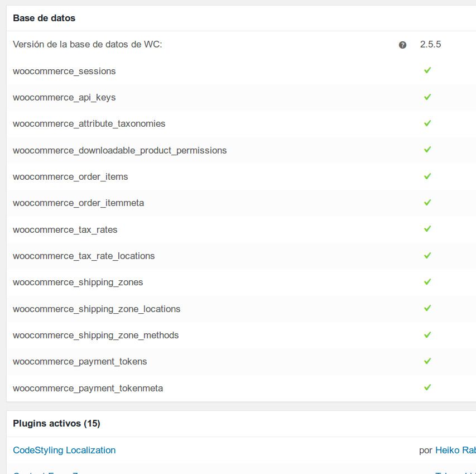Click green checkmark for woocommerce_sessions
Image resolution: width=476 pixels, height=474 pixels.
tap(427, 70)
